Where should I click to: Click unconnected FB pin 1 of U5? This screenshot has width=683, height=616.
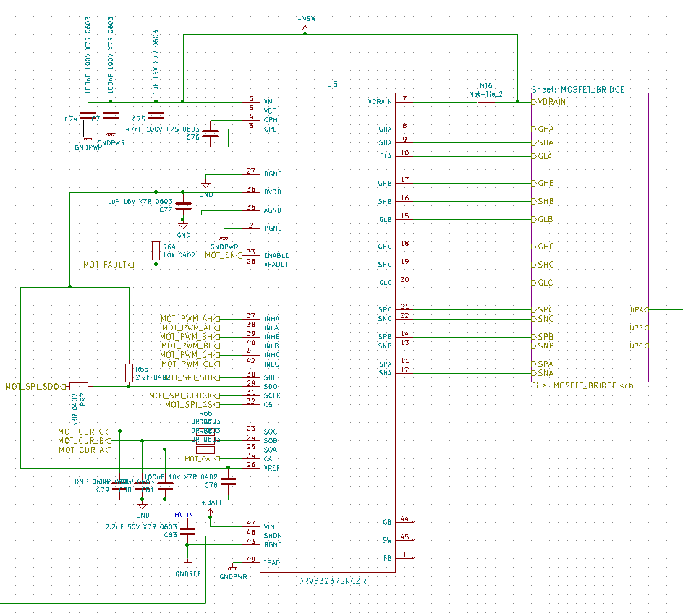click(404, 557)
